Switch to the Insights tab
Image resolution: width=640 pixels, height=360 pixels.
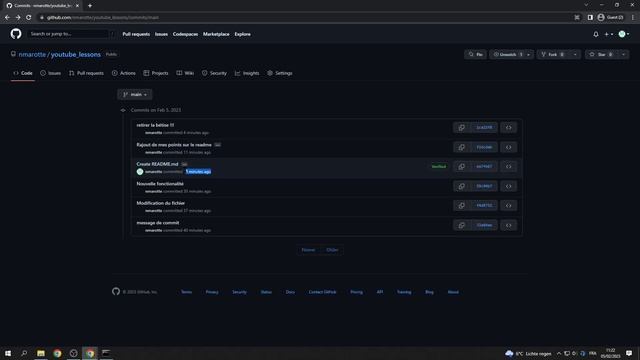[247, 73]
